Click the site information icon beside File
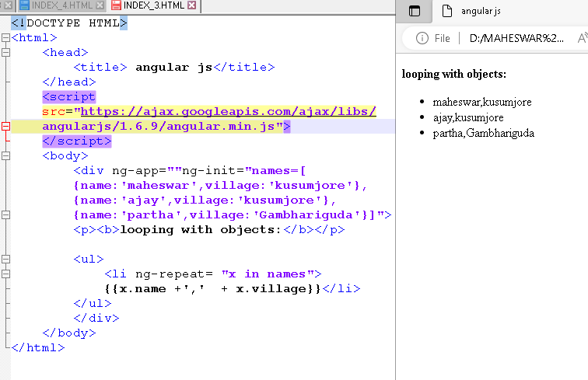Viewport: 588px width, 380px height. [422, 38]
